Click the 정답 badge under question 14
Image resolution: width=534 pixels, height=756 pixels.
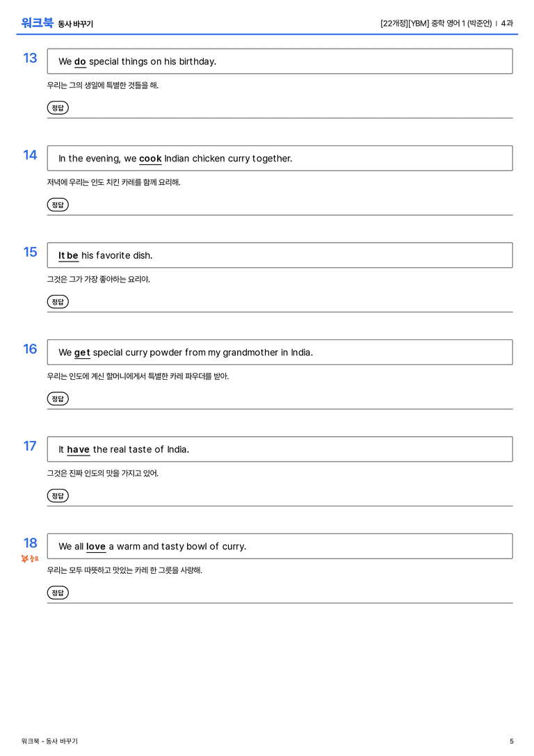point(58,204)
